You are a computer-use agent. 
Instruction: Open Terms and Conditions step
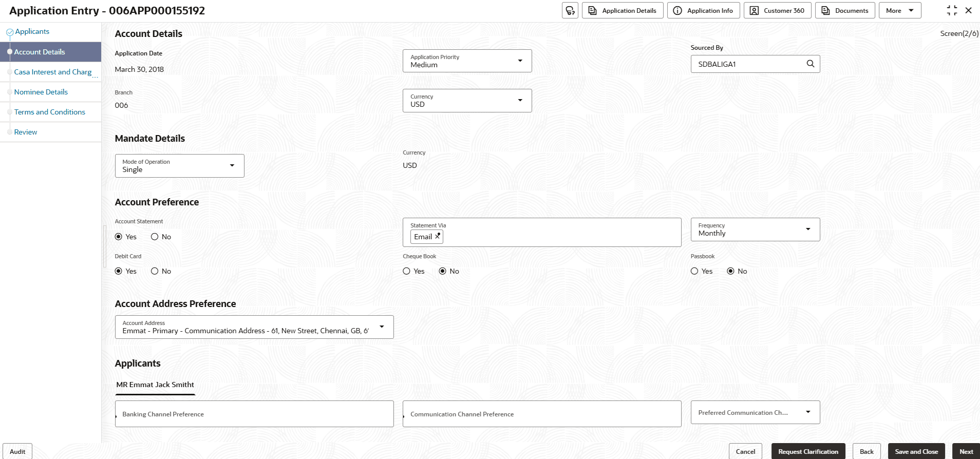click(x=50, y=112)
